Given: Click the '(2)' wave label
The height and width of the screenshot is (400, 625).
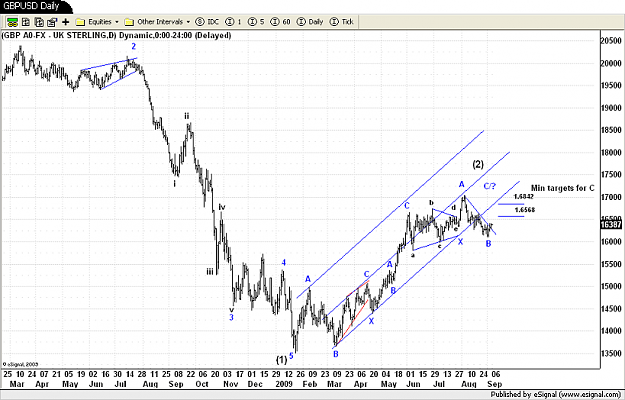Looking at the screenshot, I should (x=478, y=164).
